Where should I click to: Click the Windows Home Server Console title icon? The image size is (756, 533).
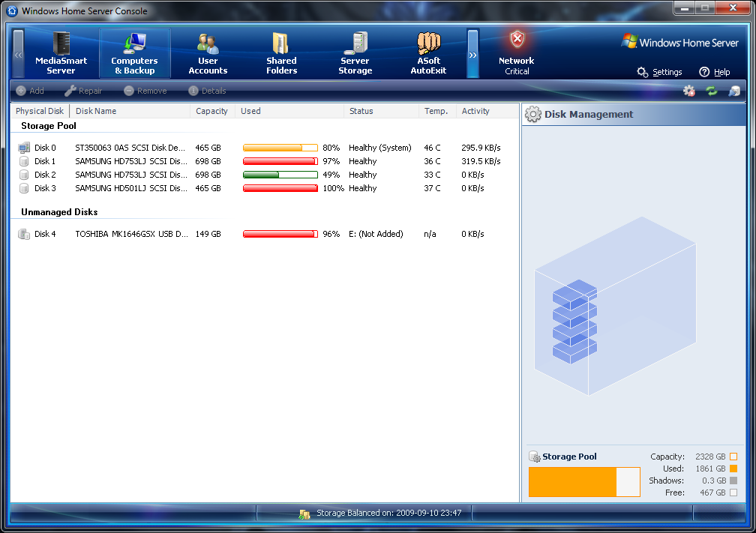coord(12,10)
